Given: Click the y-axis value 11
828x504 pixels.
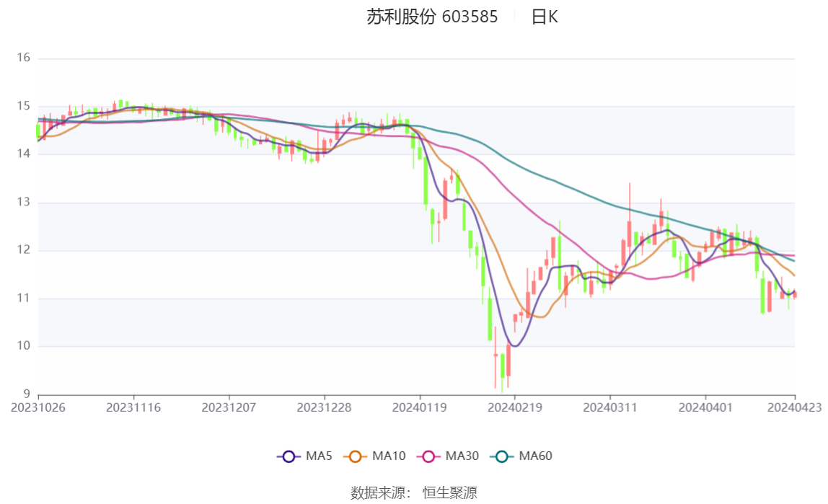Looking at the screenshot, I should [23, 299].
